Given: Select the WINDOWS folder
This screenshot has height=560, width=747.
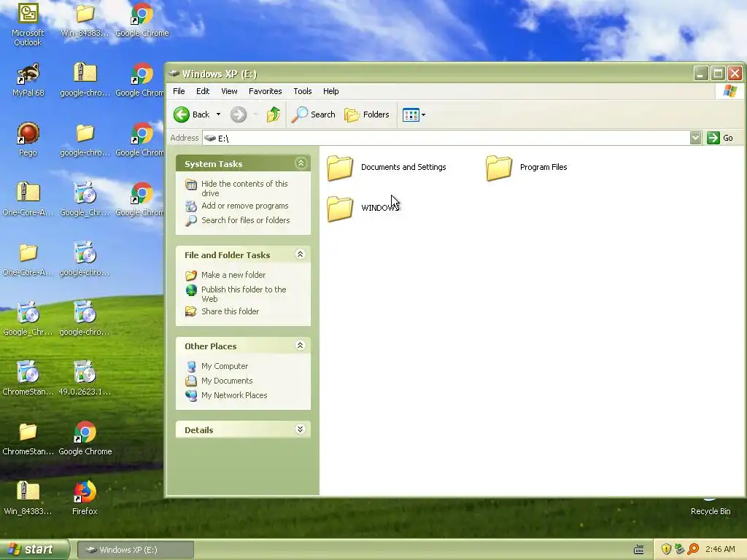Looking at the screenshot, I should point(363,208).
